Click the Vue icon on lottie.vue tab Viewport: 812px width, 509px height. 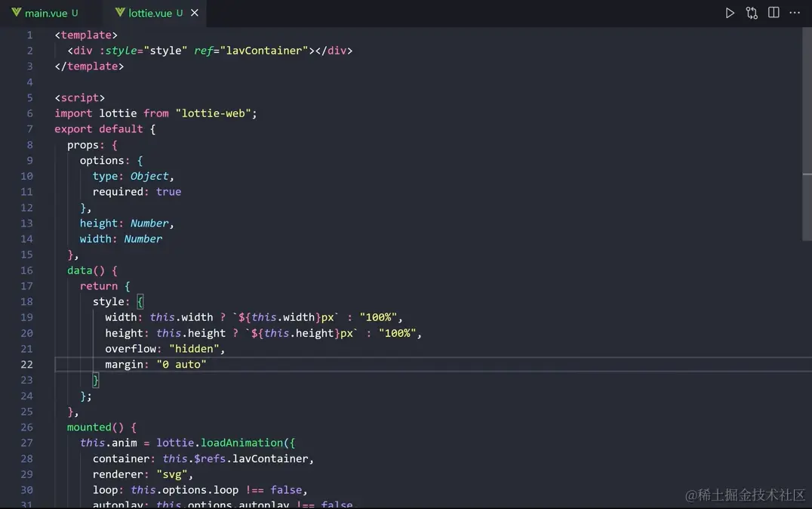coord(120,12)
